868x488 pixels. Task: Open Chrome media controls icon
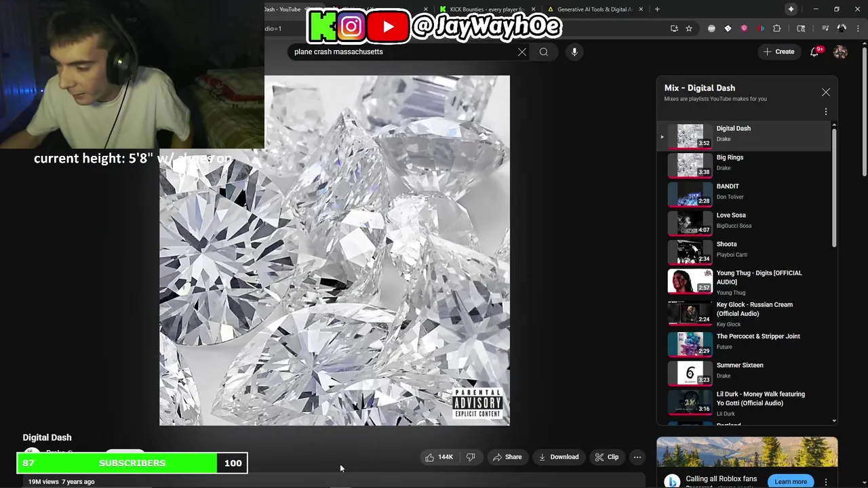tap(825, 28)
